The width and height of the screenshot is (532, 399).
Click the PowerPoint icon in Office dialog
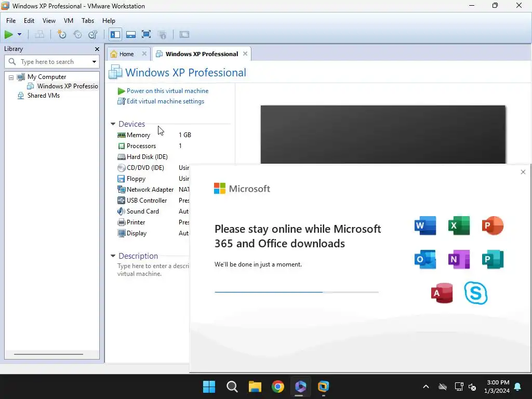click(493, 225)
